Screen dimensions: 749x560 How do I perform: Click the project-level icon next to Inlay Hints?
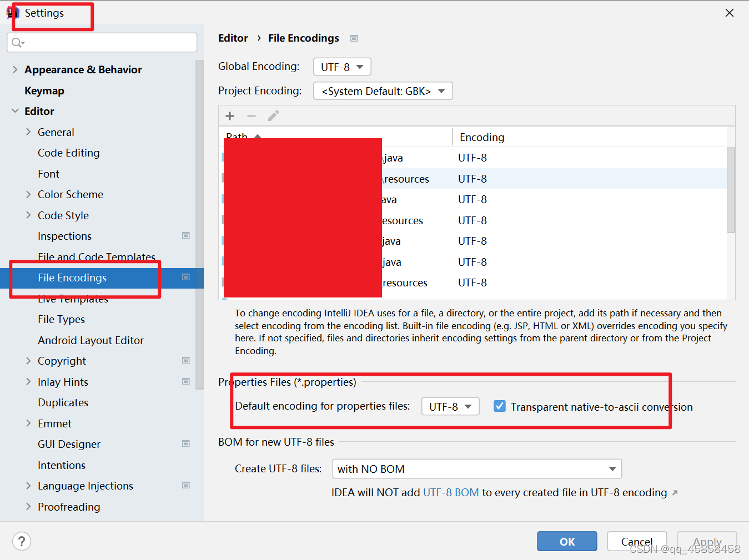pos(186,381)
